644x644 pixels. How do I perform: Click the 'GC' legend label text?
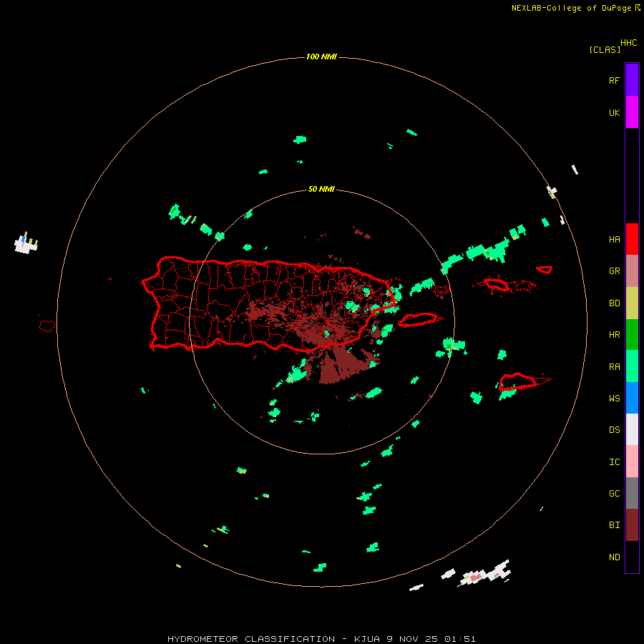(614, 493)
